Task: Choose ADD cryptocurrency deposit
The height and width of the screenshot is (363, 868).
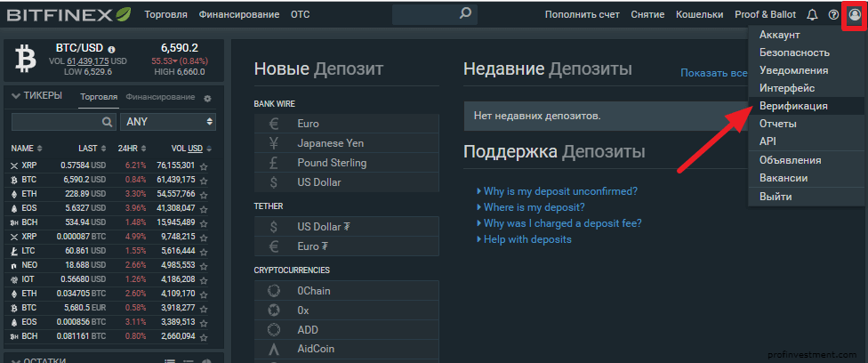Action: tap(347, 330)
